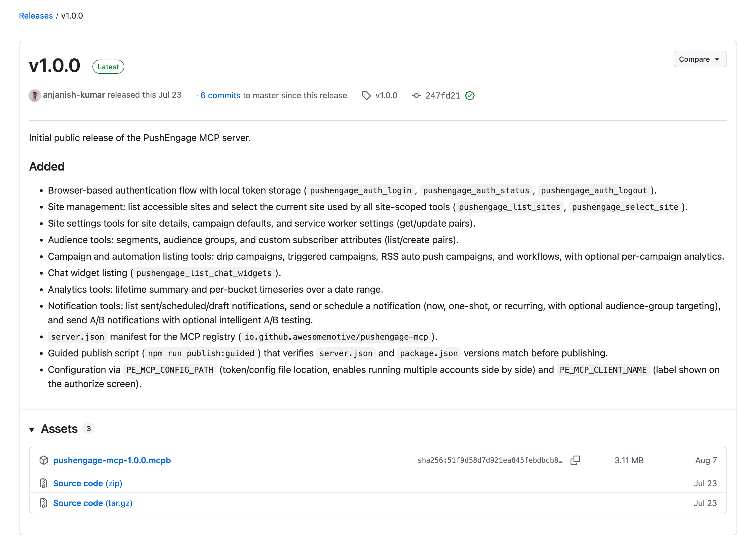The image size is (756, 537).
Task: Copy the sha256 checksum with the copy icon
Action: point(575,460)
